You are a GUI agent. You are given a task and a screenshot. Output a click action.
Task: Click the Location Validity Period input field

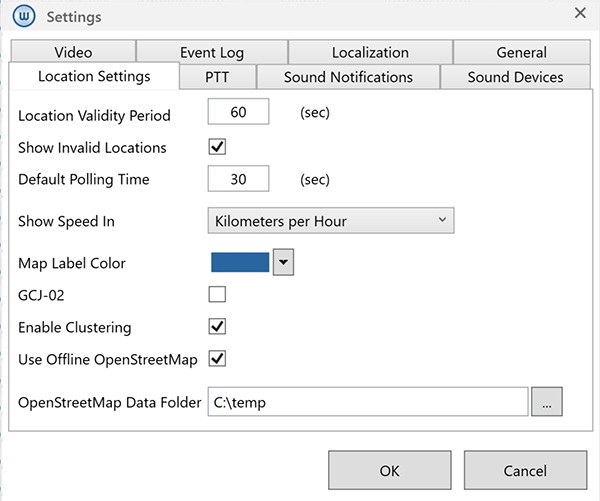coord(238,113)
